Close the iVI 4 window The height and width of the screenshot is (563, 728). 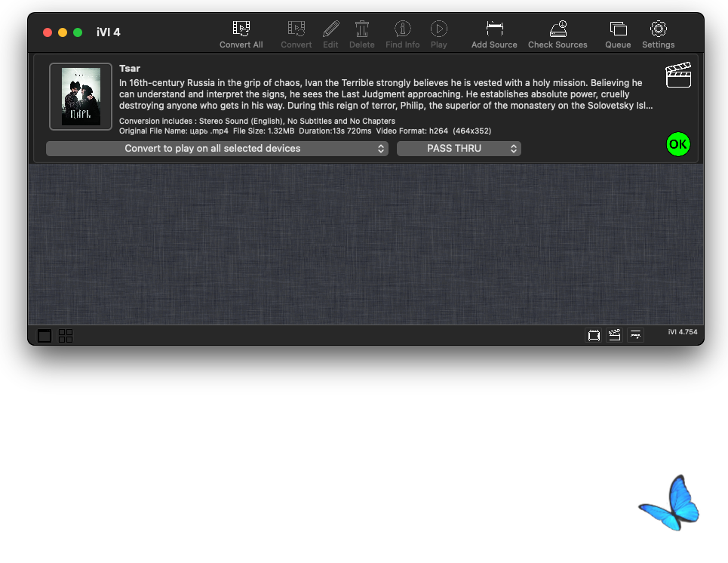pyautogui.click(x=48, y=32)
